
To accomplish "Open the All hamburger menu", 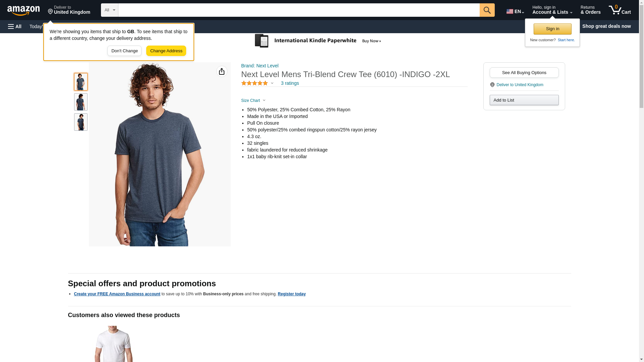I will pyautogui.click(x=15, y=26).
